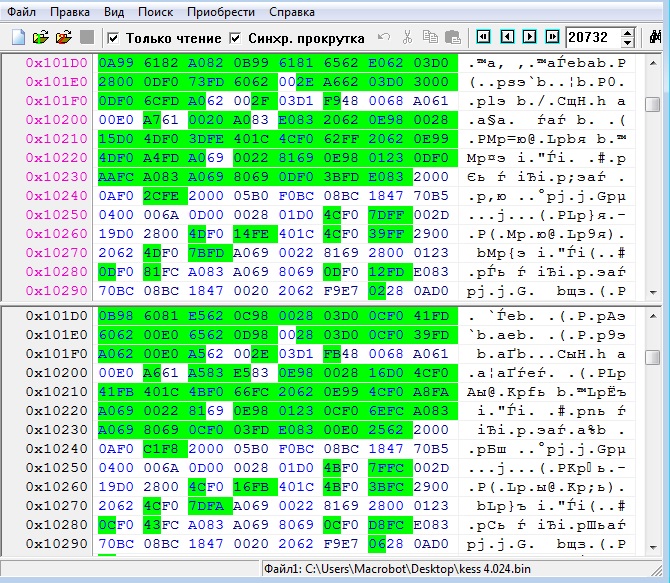Go to next difference arrow button
Image resolution: width=670 pixels, height=583 pixels.
tap(529, 38)
